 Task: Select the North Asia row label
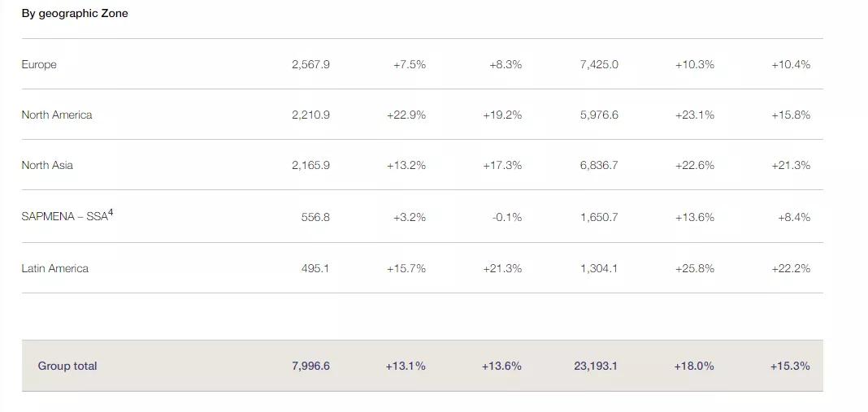pos(47,165)
